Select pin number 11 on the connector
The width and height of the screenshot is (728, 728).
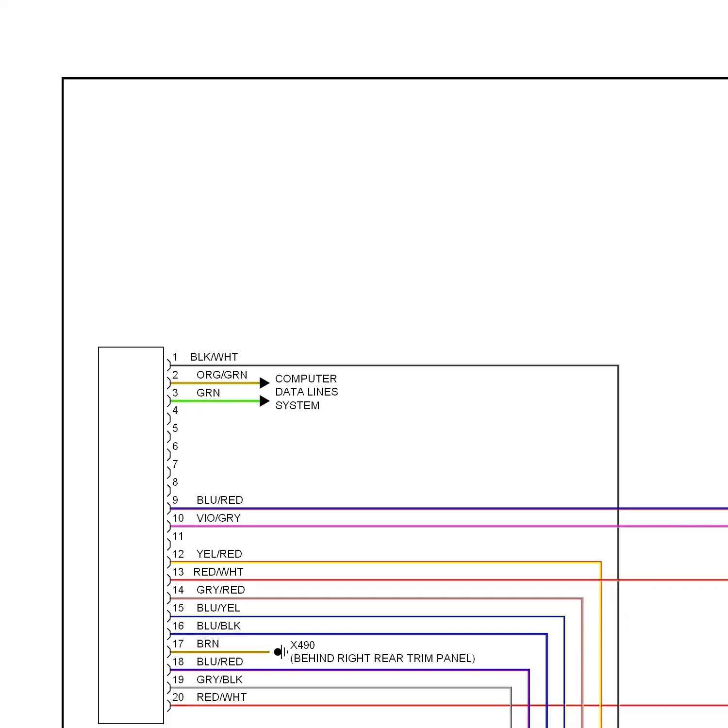(x=178, y=536)
